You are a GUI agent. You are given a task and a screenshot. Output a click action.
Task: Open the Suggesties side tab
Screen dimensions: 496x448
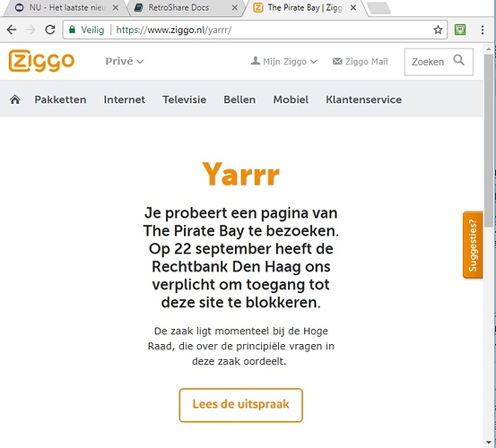(473, 245)
